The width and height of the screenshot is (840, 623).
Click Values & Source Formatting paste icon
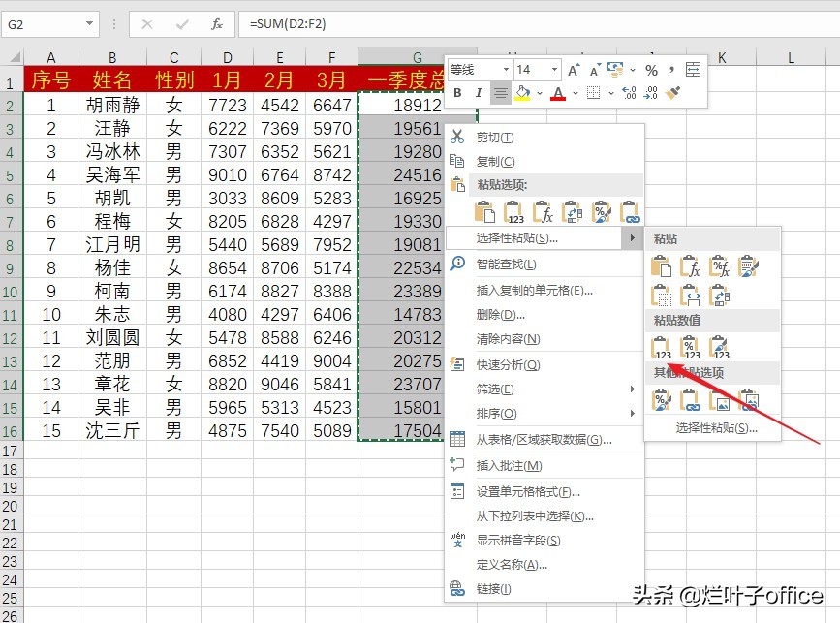click(719, 347)
